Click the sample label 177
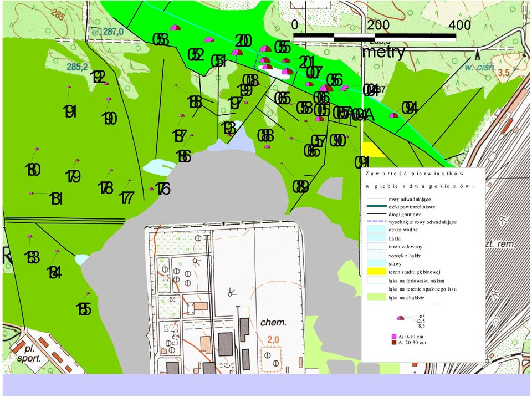Screen dimensions: 532x397 point(127,198)
